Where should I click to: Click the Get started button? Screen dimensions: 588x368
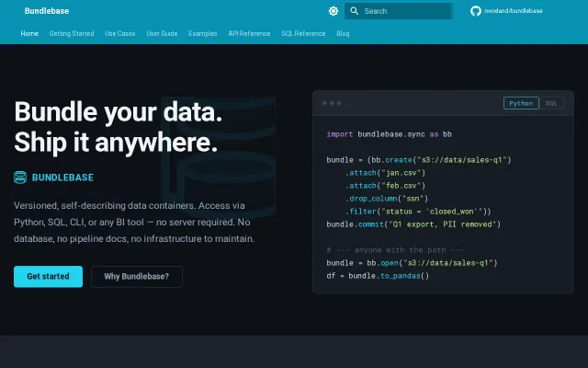click(48, 276)
